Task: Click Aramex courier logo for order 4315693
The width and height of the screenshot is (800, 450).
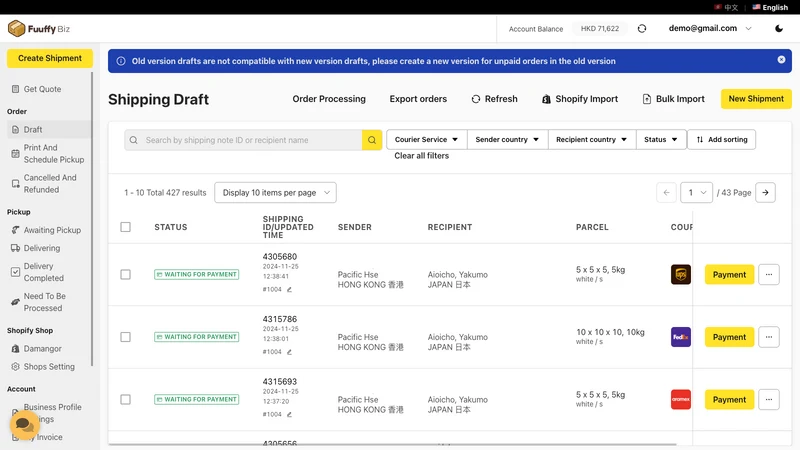Action: point(681,399)
